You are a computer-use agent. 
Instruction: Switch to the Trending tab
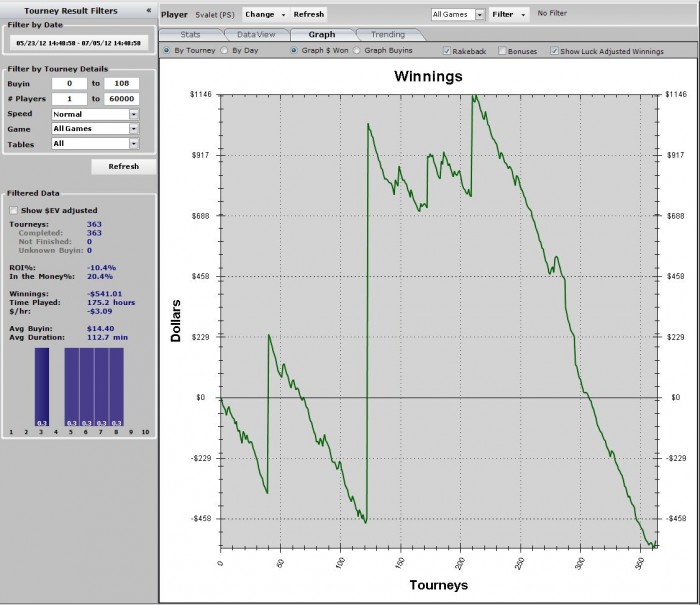[388, 34]
